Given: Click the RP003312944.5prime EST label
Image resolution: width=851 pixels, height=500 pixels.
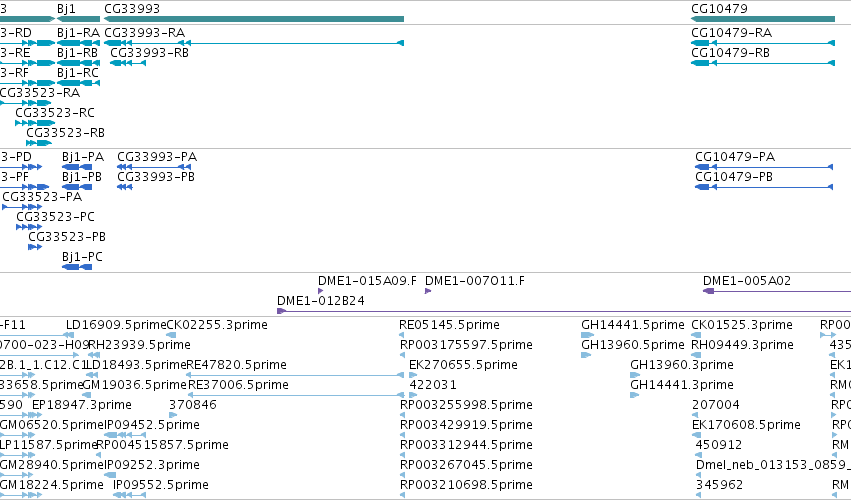Looking at the screenshot, I should click(466, 446).
